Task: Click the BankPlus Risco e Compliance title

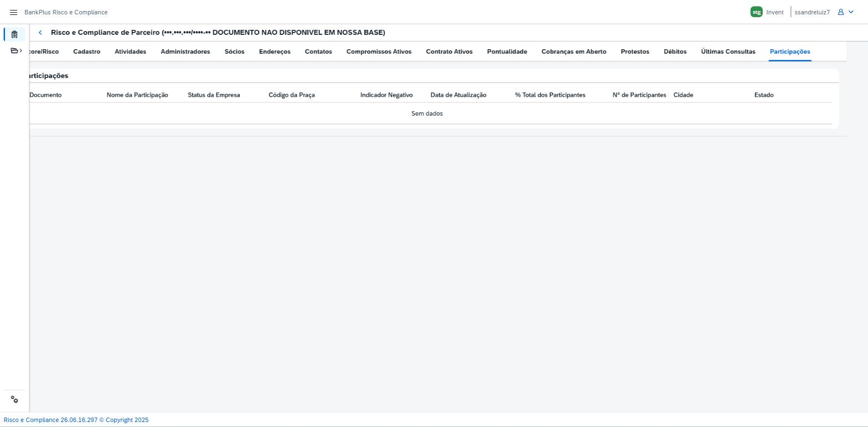Action: 66,12
